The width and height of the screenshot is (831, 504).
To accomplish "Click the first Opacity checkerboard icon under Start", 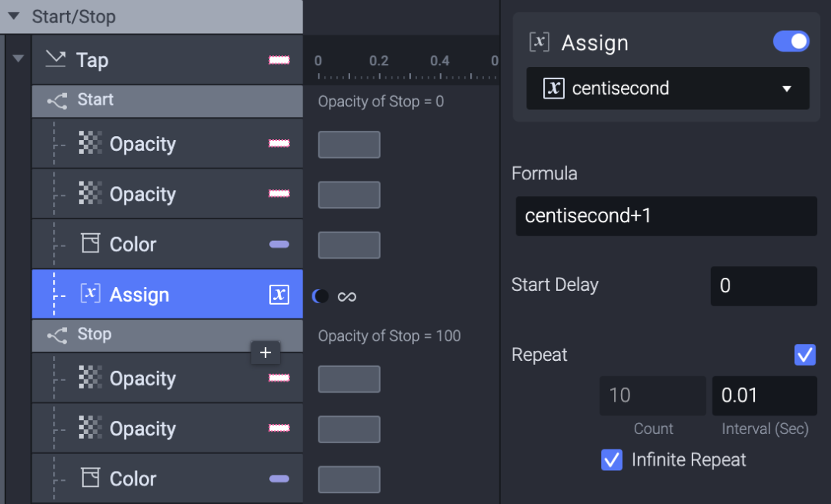I will [x=91, y=144].
